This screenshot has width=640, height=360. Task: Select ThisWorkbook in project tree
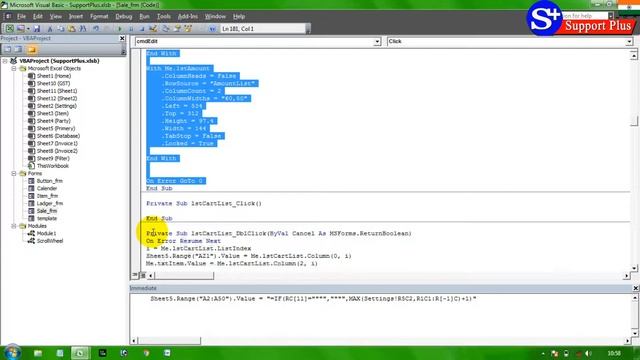pos(53,166)
